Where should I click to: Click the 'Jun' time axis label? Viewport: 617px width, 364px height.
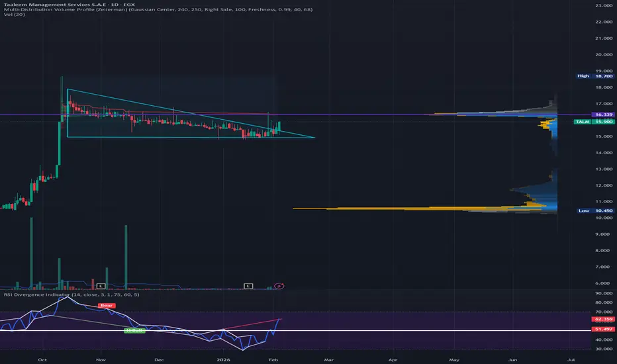pyautogui.click(x=512, y=359)
